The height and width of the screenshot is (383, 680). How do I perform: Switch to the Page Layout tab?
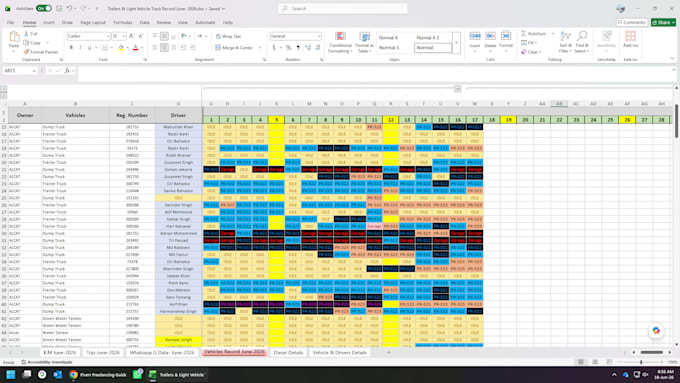click(93, 22)
